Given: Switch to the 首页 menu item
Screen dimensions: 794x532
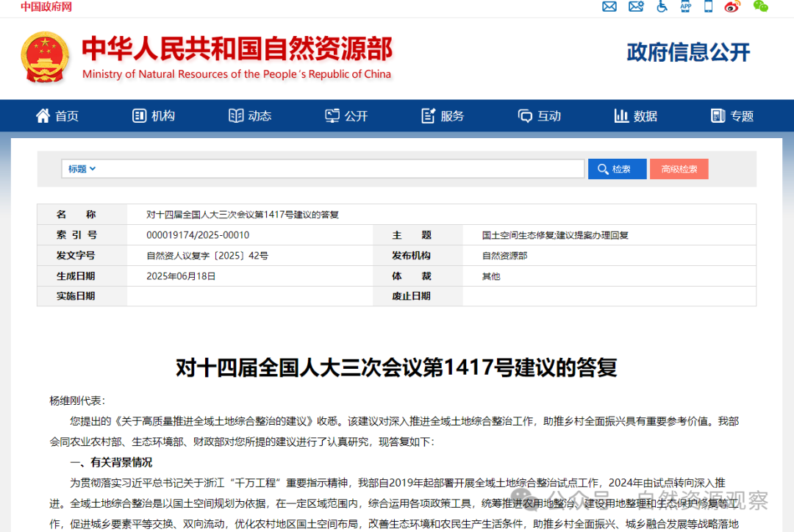Looking at the screenshot, I should 57,115.
